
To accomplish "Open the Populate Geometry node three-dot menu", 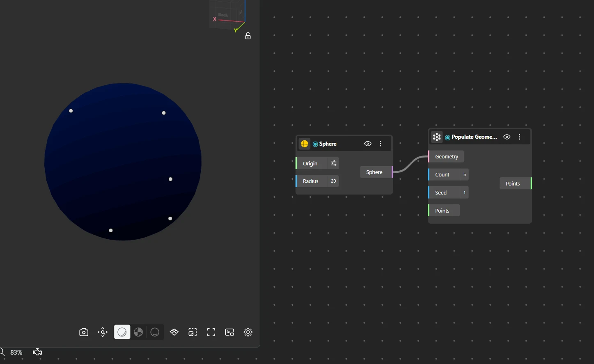I will [x=520, y=137].
